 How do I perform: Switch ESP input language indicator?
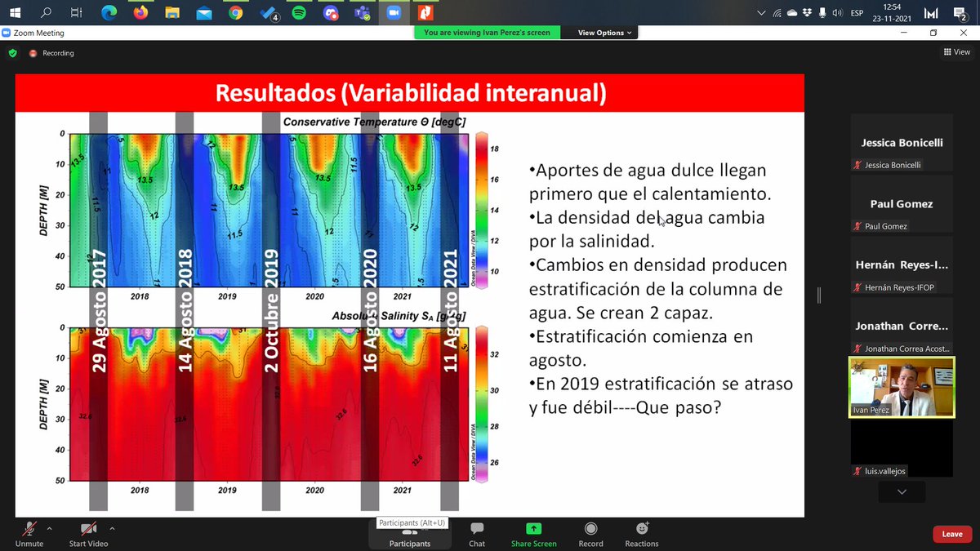[857, 13]
